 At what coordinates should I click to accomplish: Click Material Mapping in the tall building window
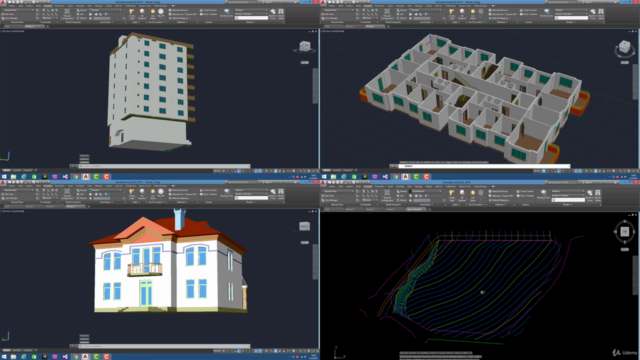click(179, 18)
